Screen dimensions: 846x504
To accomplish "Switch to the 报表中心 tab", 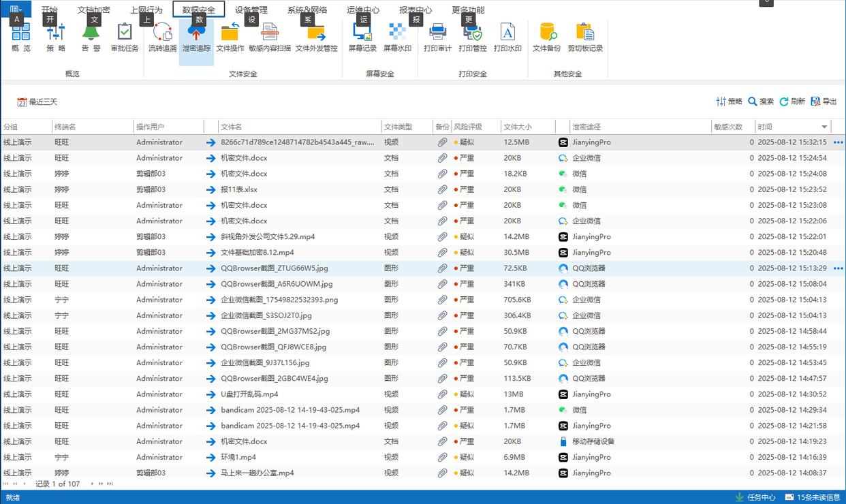I will tap(416, 10).
